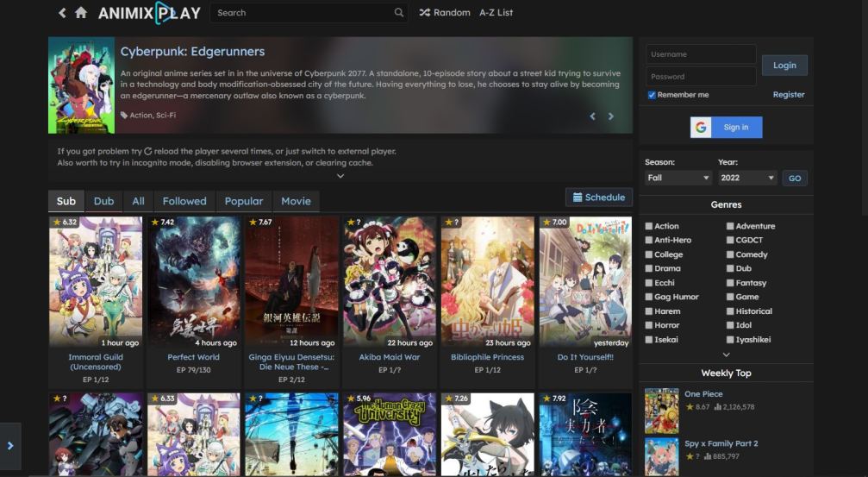
Task: Switch to the Followed tab
Action: point(184,201)
